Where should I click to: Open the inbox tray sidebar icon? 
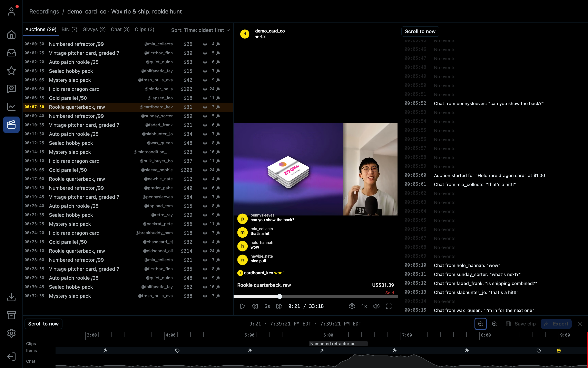[x=11, y=53]
